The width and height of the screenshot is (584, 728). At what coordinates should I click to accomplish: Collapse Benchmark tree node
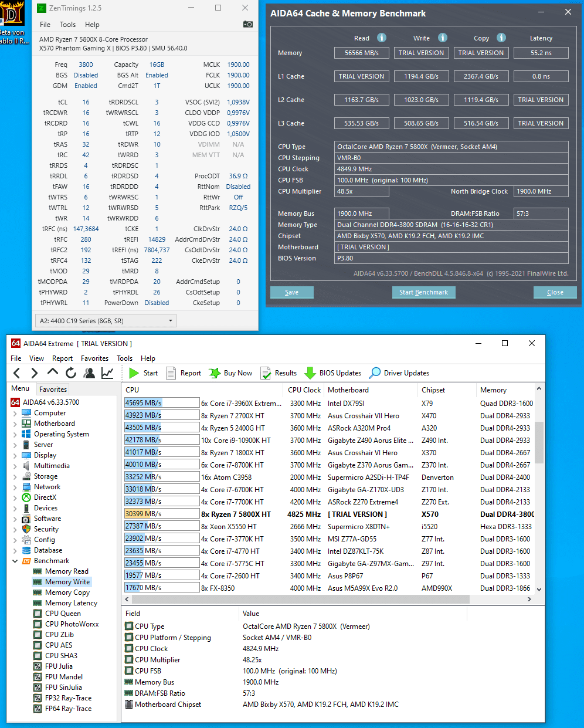(15, 561)
